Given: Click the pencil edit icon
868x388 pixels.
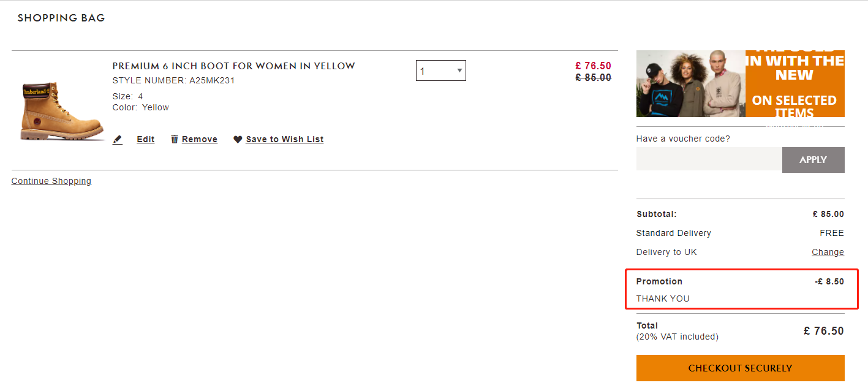Looking at the screenshot, I should [118, 140].
